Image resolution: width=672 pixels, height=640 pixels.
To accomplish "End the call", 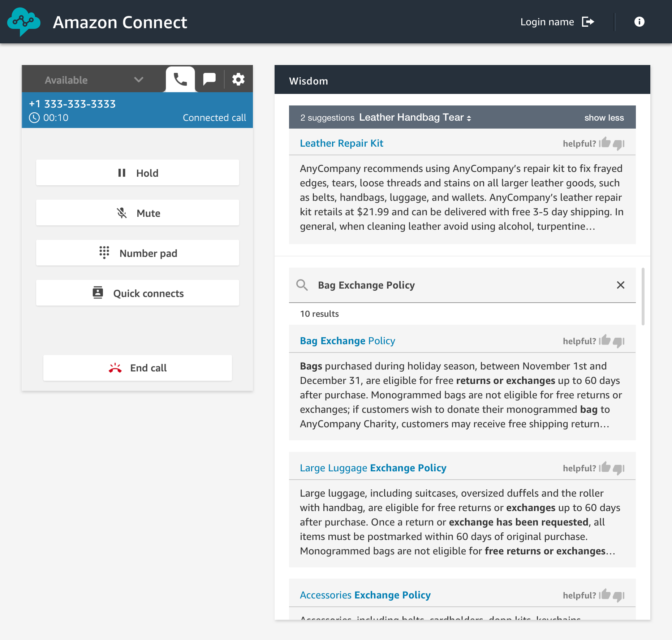I will coord(137,368).
